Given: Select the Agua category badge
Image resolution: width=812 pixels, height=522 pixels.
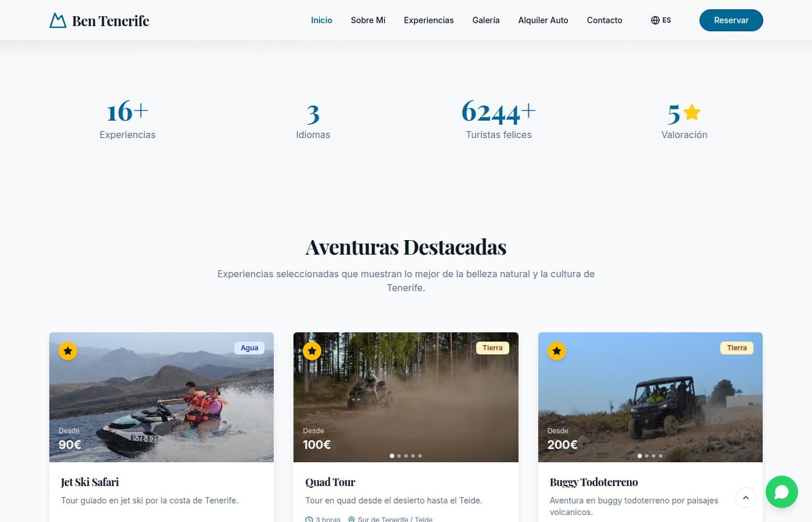Looking at the screenshot, I should (249, 347).
